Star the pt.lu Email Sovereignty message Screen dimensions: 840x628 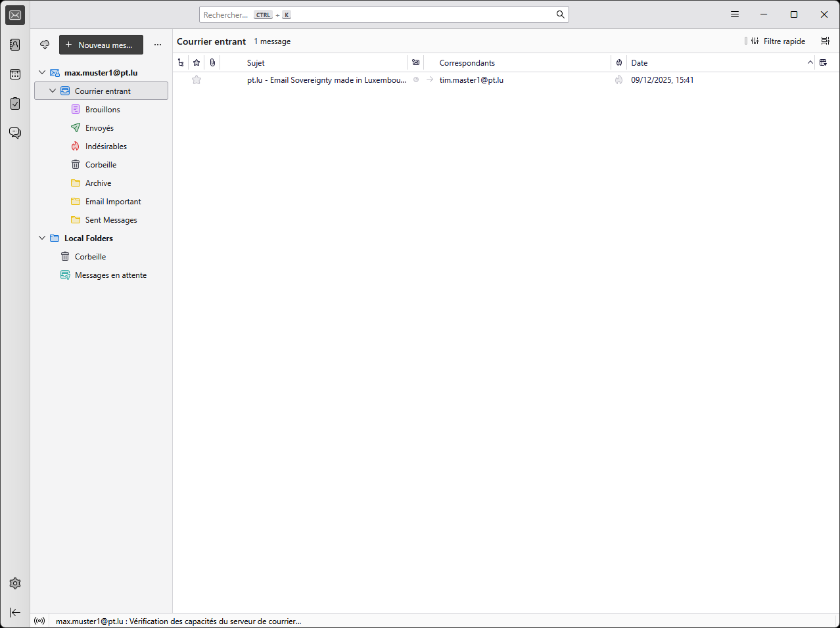click(197, 80)
